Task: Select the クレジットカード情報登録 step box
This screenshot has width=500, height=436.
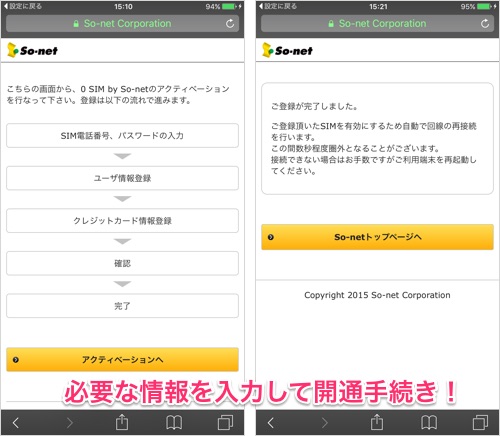Action: [122, 221]
